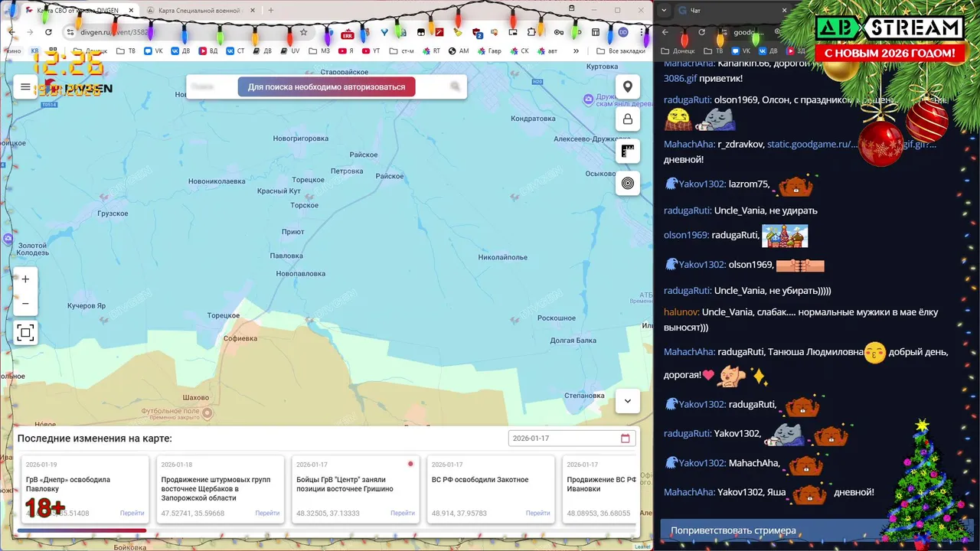Open the 'RT' bookmark
Viewport: 980px width, 551px height.
430,51
